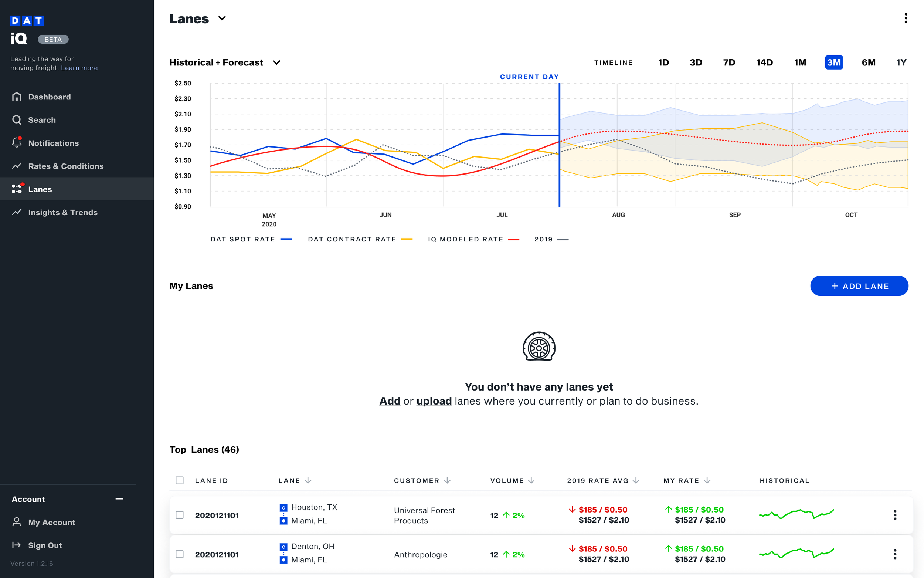The image size is (924, 578).
Task: Click the Dashboard home icon
Action: click(16, 97)
